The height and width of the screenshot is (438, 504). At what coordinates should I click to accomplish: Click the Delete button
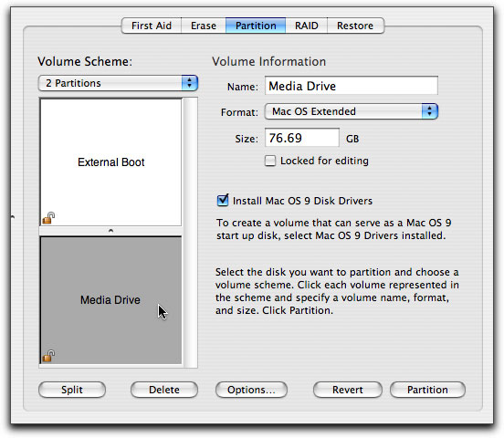coord(164,390)
